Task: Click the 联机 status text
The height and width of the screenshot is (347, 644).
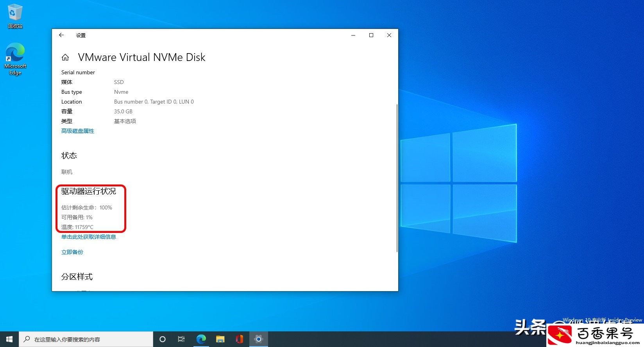Action: [67, 172]
